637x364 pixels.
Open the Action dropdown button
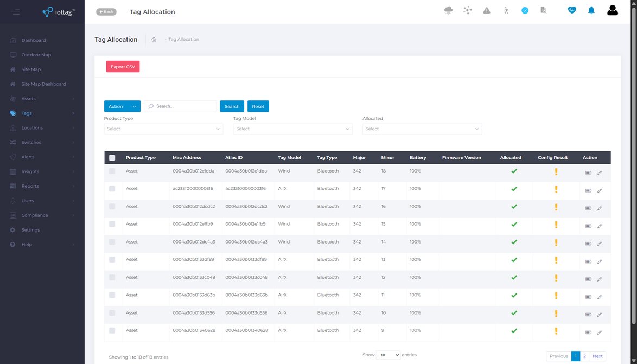point(122,106)
